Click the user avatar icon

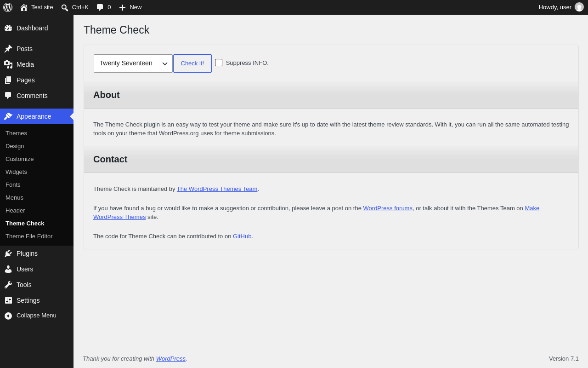(x=579, y=7)
